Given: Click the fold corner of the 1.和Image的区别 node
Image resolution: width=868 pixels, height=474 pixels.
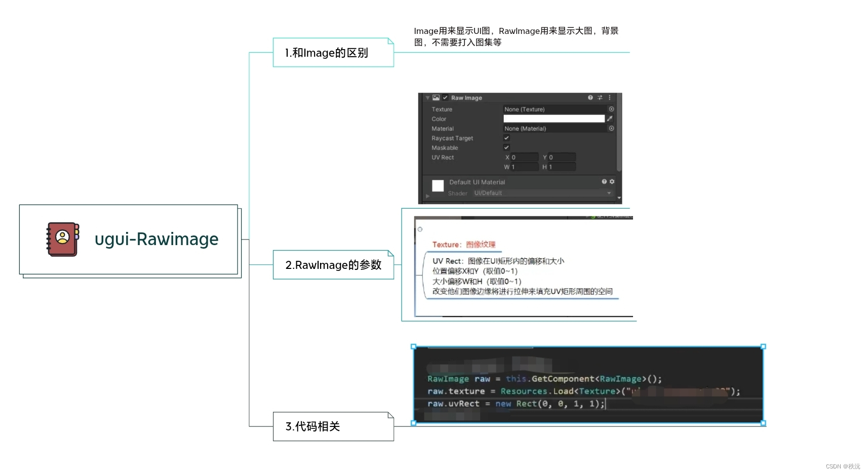Looking at the screenshot, I should pos(390,41).
